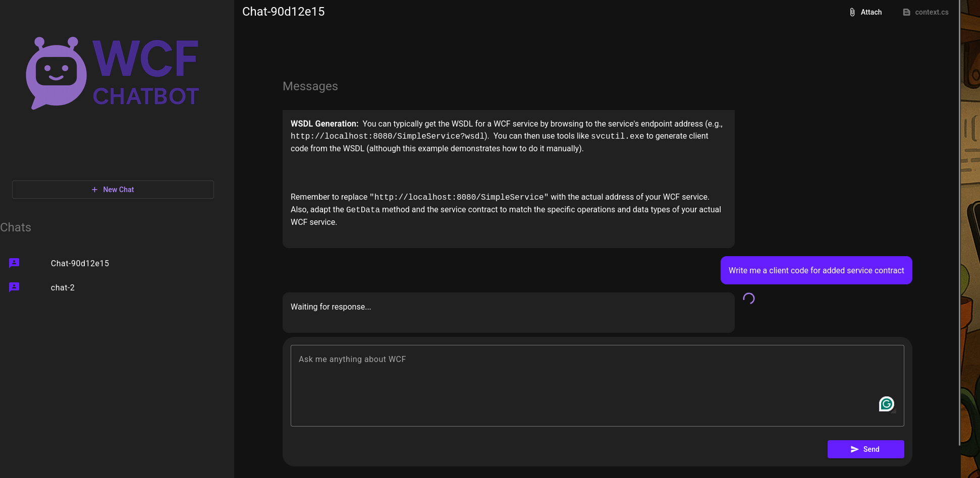Image resolution: width=980 pixels, height=478 pixels.
Task: Click the 'svcutil.exe' code text
Action: (x=618, y=136)
